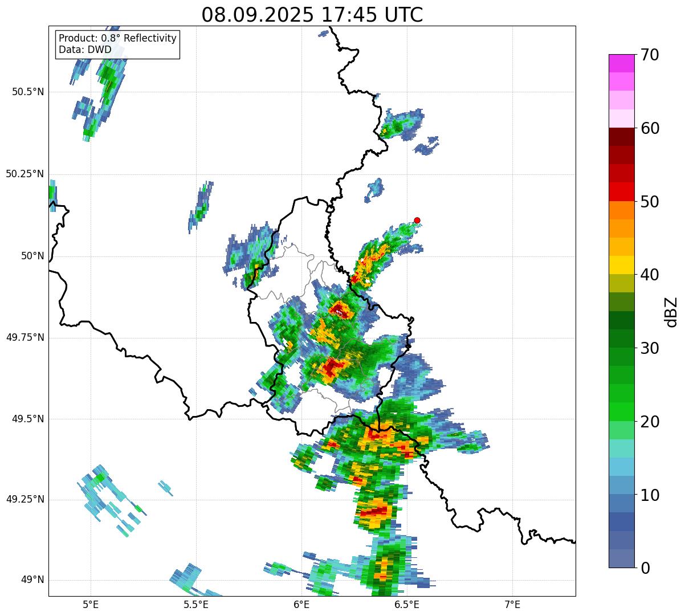Image resolution: width=685 pixels, height=616 pixels.
Task: Click the Product: 0.8° Reflectivity label
Action: pos(118,38)
